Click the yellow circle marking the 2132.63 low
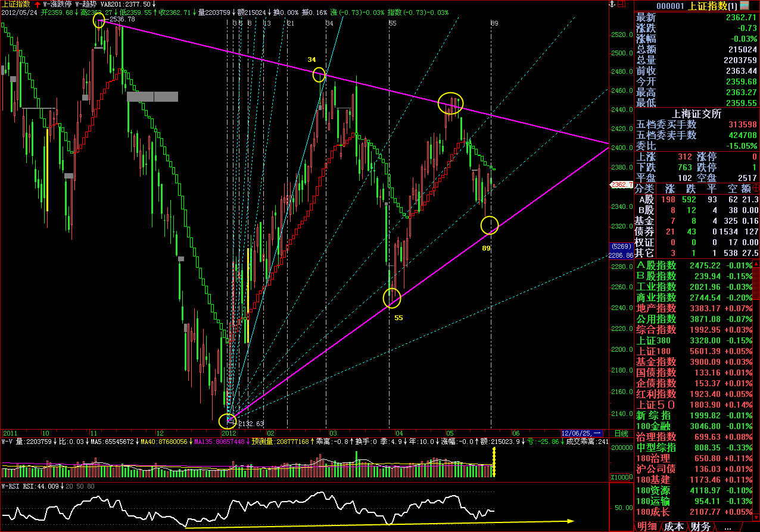The width and height of the screenshot is (760, 532). (x=227, y=421)
